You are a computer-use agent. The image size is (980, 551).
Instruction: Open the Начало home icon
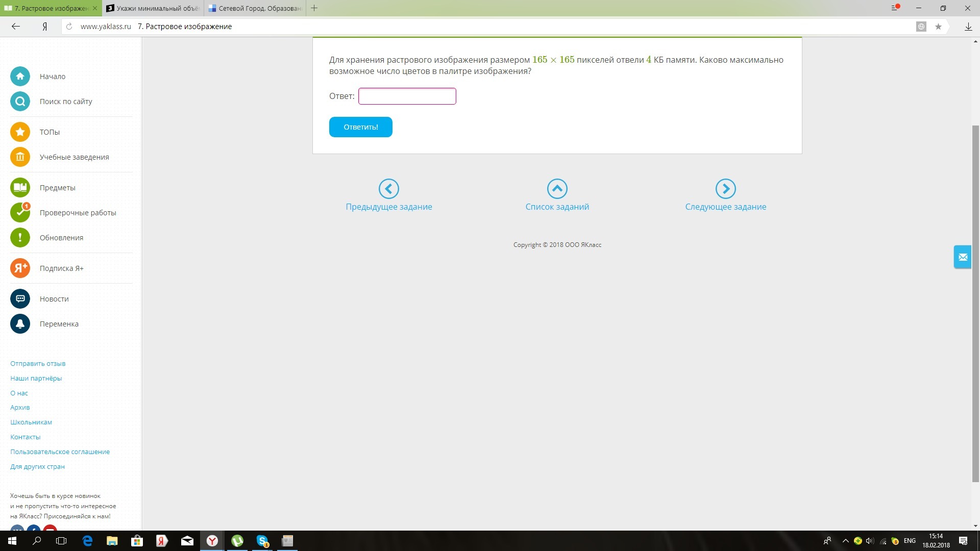[20, 77]
